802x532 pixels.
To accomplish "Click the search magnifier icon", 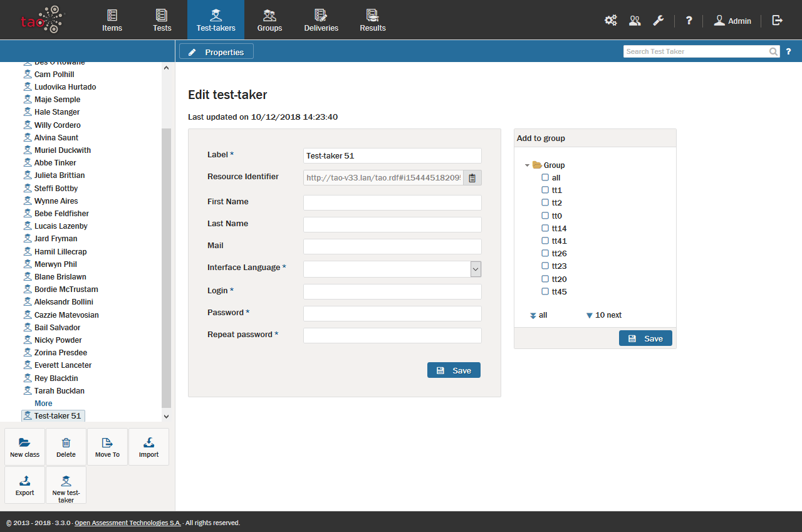I will 774,51.
